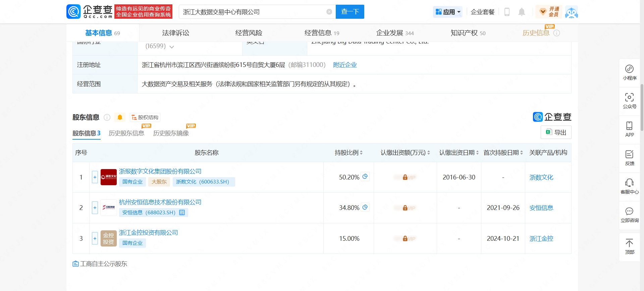Clear the search box text
Screen dimensions: 644x291
click(329, 12)
